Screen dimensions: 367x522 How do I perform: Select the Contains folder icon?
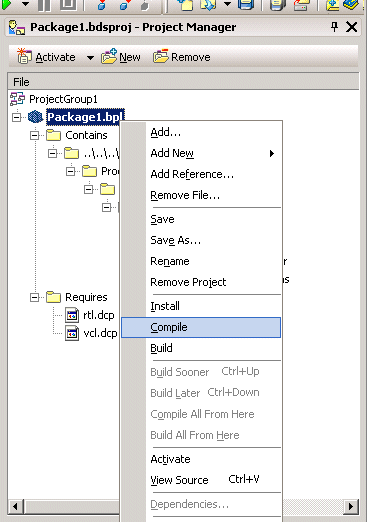(53, 135)
